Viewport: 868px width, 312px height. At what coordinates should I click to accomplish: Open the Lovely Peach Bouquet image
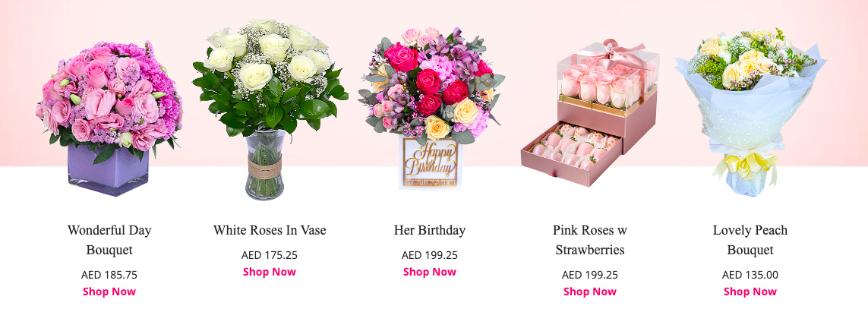click(750, 112)
